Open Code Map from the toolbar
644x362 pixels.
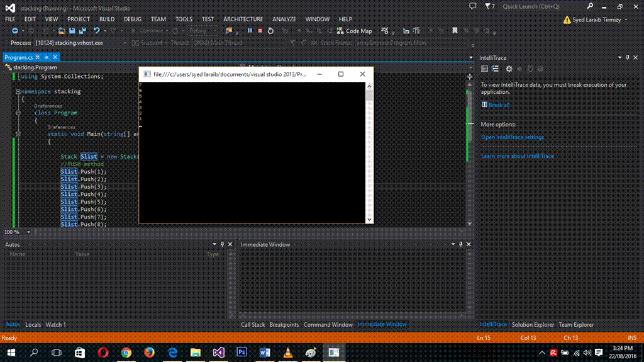click(x=355, y=30)
